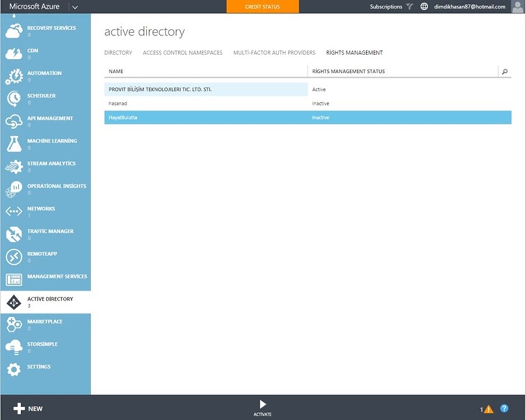Click the Activate play icon

(263, 404)
